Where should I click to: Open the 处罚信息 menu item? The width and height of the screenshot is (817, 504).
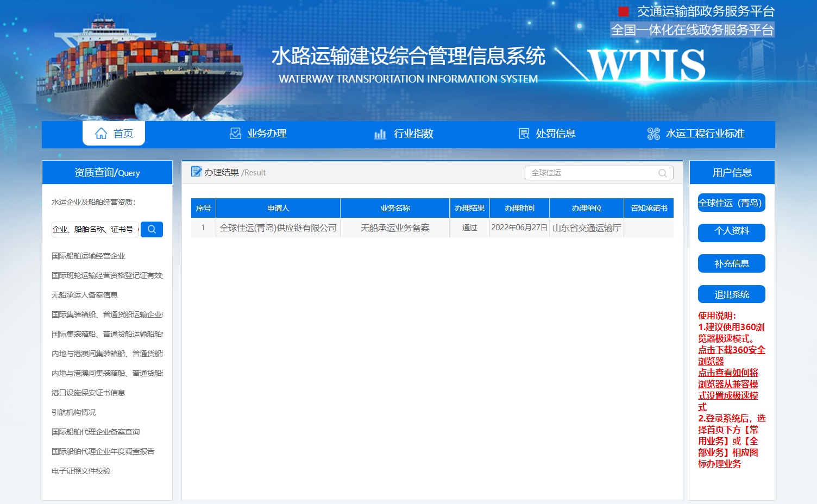[555, 134]
